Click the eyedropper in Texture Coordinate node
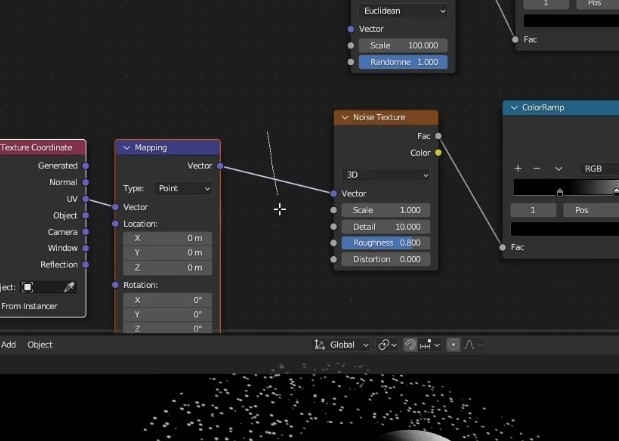619x441 pixels. (x=69, y=287)
